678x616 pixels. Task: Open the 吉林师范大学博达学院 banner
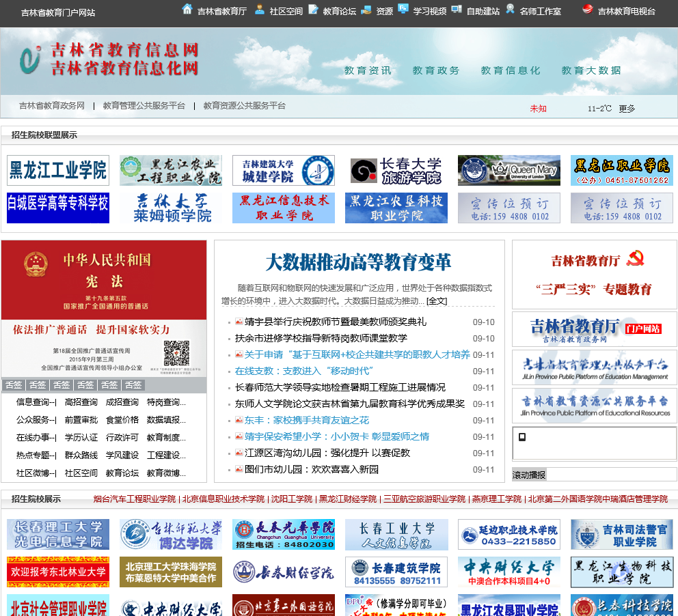(x=171, y=534)
